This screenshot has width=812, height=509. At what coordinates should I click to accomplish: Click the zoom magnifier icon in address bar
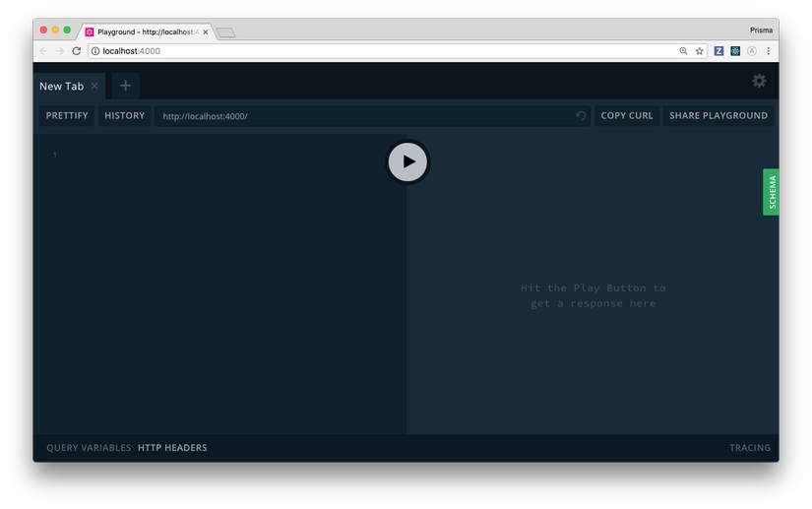683,51
